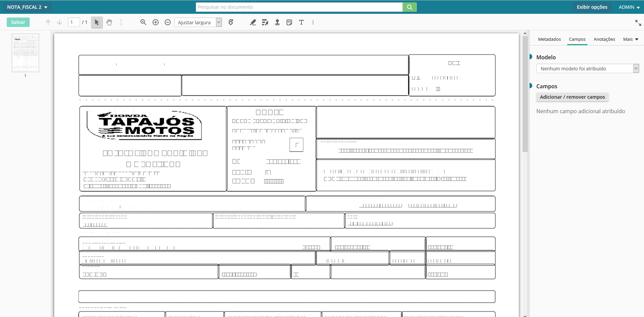Collapse the Modelo section

tap(531, 57)
